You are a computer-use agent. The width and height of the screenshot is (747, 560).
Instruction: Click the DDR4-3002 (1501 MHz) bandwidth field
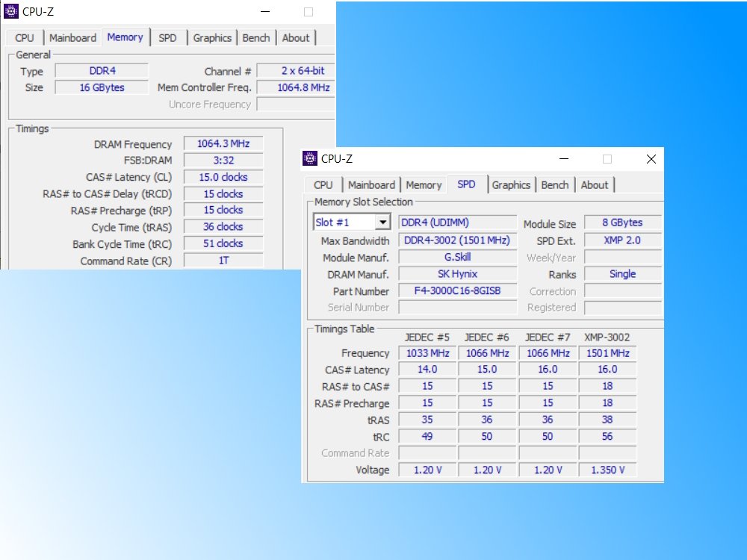click(457, 240)
